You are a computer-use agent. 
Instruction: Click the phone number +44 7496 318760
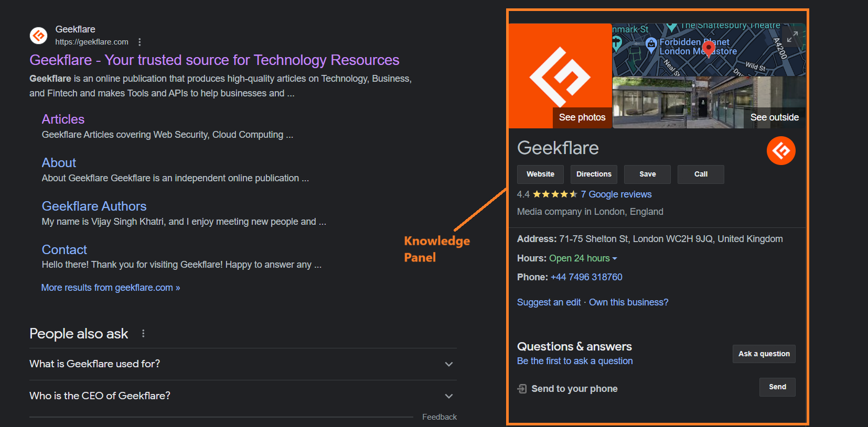586,277
